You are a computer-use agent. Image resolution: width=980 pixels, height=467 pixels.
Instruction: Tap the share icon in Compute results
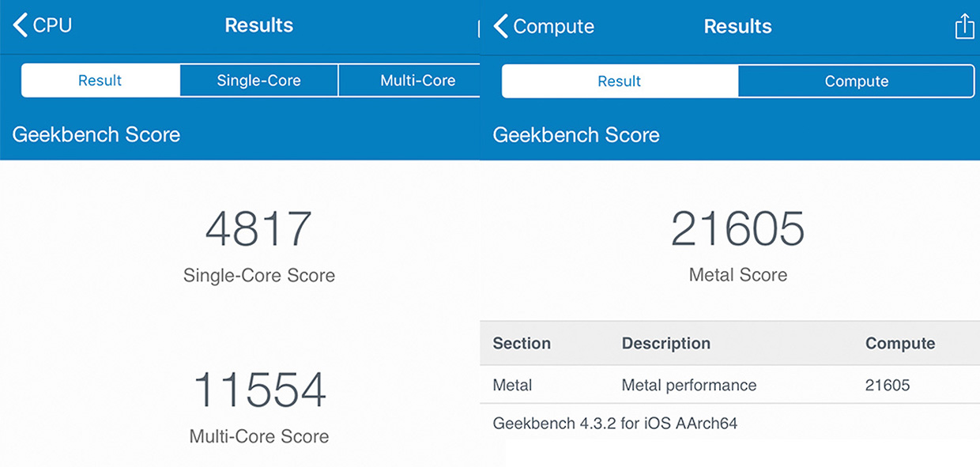[964, 26]
